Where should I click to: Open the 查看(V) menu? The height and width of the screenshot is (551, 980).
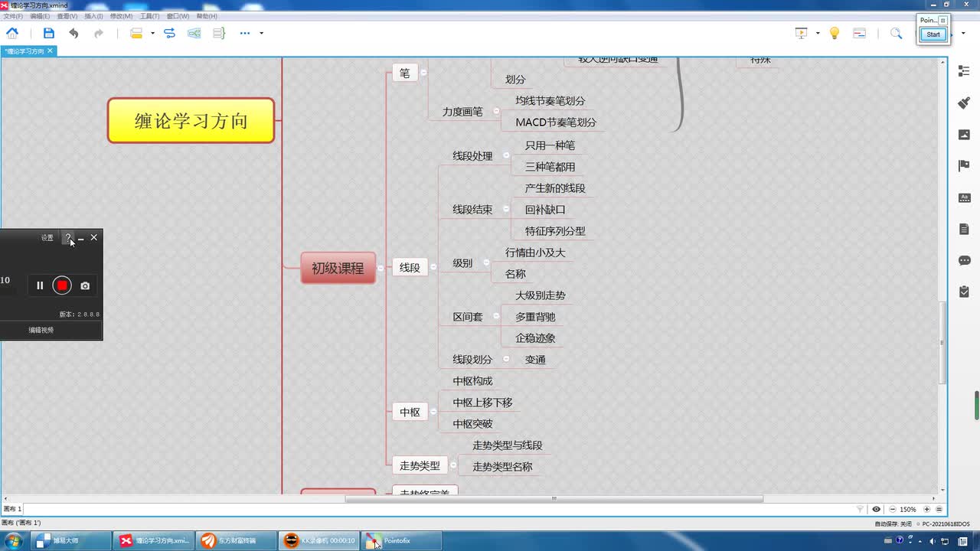(67, 16)
